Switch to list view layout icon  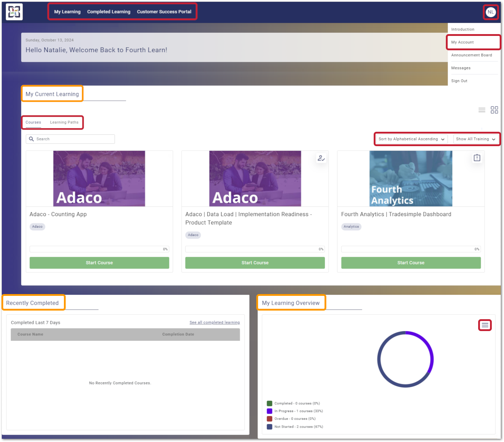[482, 110]
